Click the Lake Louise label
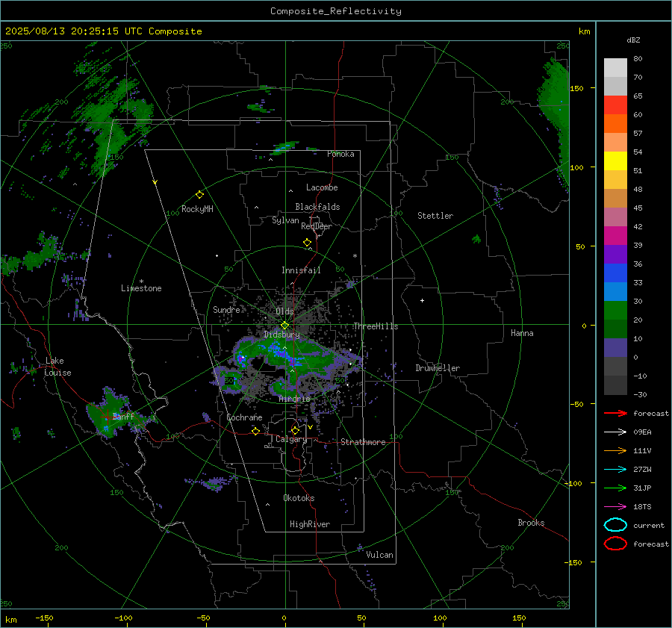The height and width of the screenshot is (628, 672). click(57, 367)
